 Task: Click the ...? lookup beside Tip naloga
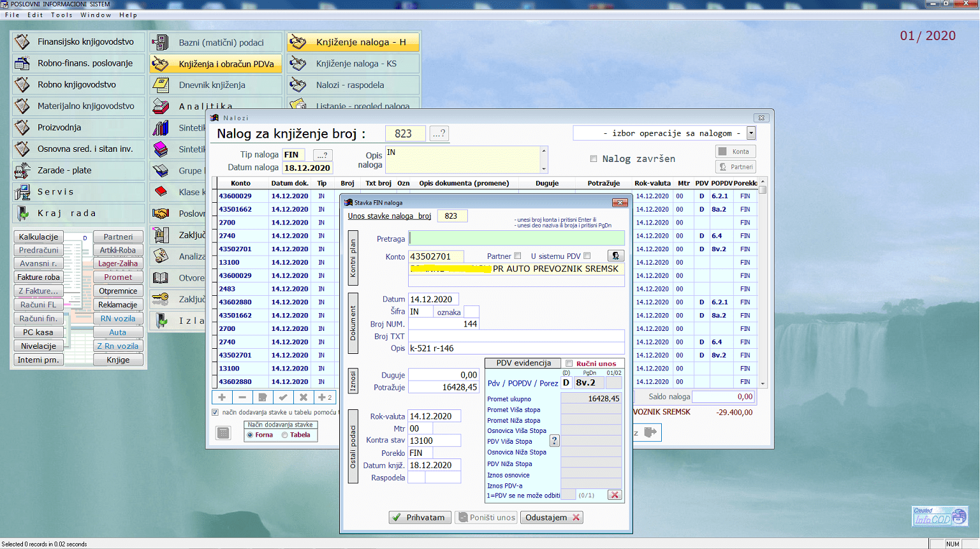coord(323,155)
